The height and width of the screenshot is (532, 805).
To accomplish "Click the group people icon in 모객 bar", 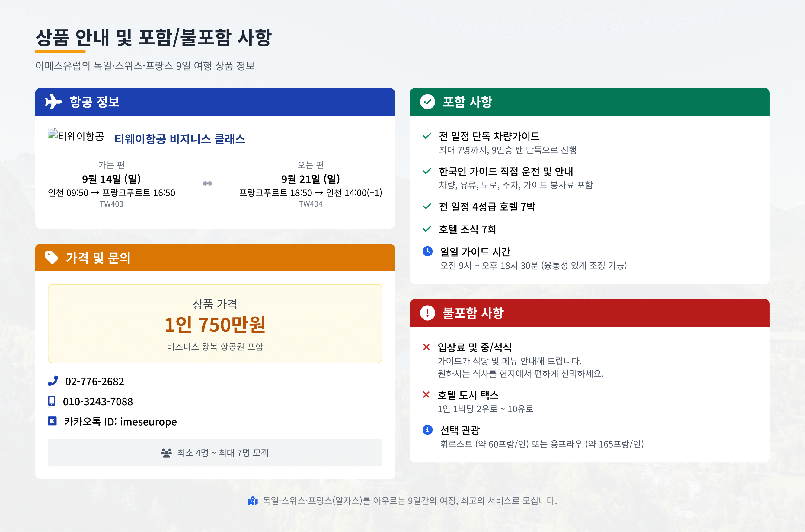I will tap(166, 453).
